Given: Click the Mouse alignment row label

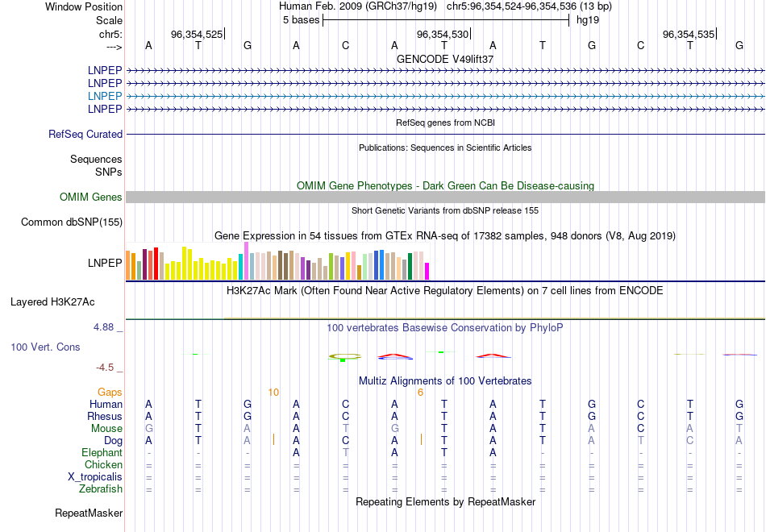Looking at the screenshot, I should (x=106, y=429).
